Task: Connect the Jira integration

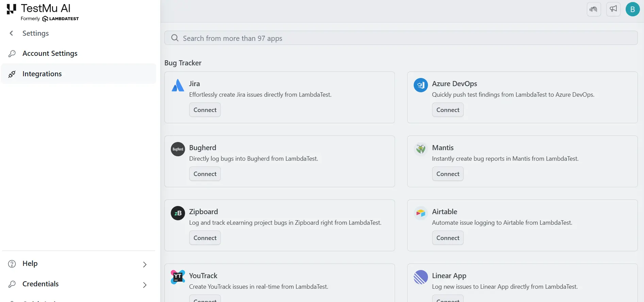Action: [x=205, y=110]
